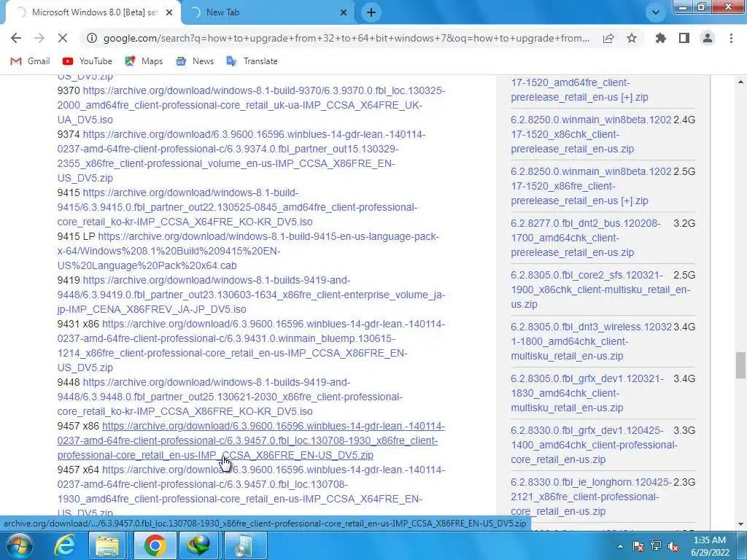This screenshot has height=560, width=747.
Task: Download 6.2.8250.0 x86chk client zip
Action: (591, 134)
